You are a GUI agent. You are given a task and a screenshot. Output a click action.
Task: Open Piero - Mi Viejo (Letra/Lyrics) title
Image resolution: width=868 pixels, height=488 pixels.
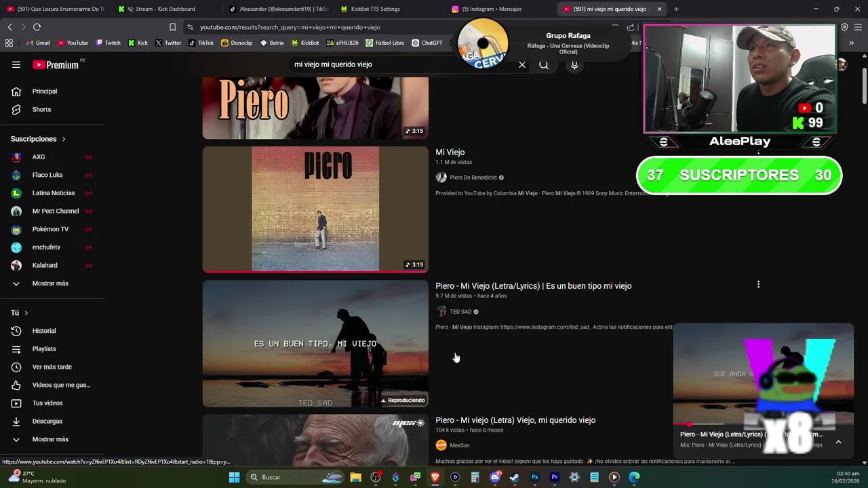534,286
